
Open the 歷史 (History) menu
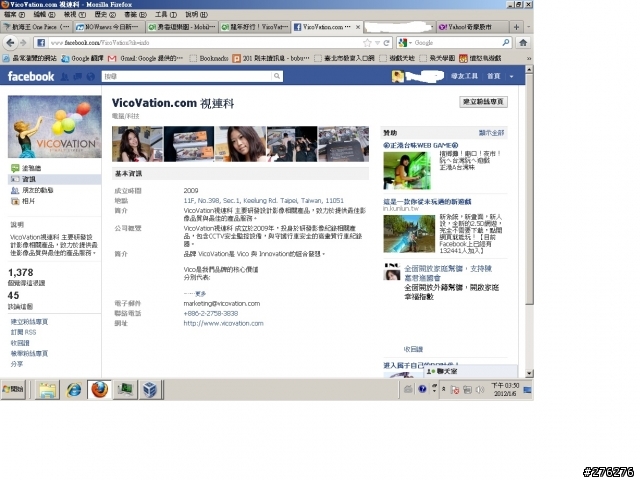[105, 15]
